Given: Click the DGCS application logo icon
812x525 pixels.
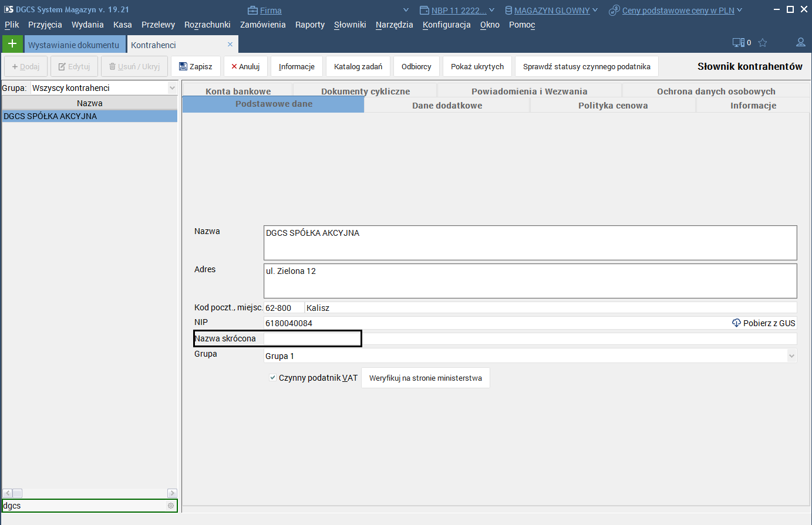Looking at the screenshot, I should pos(9,9).
